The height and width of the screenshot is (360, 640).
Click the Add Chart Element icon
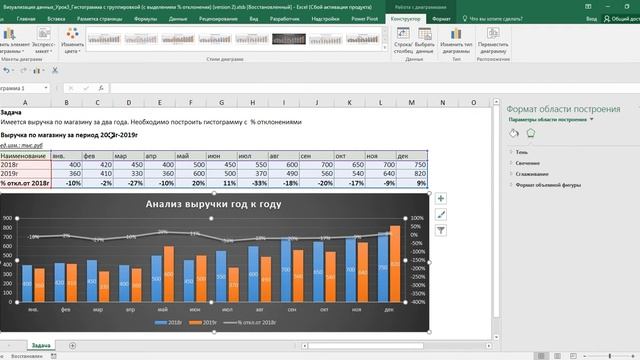9,33
